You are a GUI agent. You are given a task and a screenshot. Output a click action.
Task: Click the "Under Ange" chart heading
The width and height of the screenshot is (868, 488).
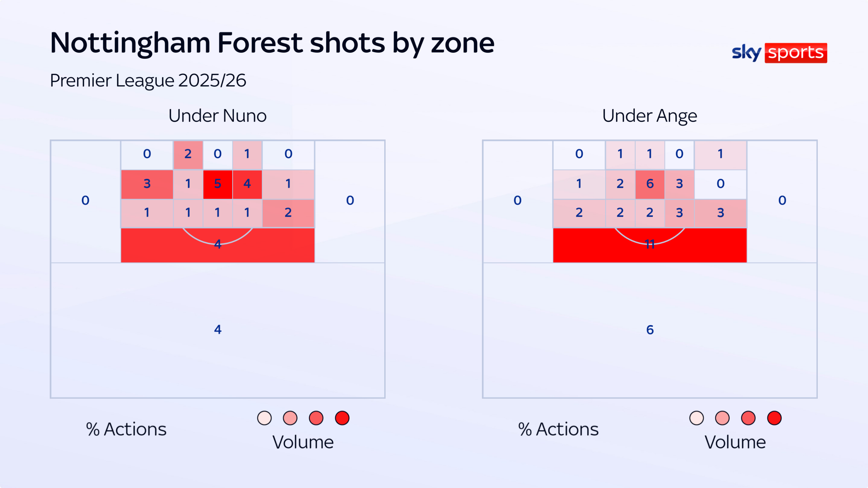coord(649,116)
